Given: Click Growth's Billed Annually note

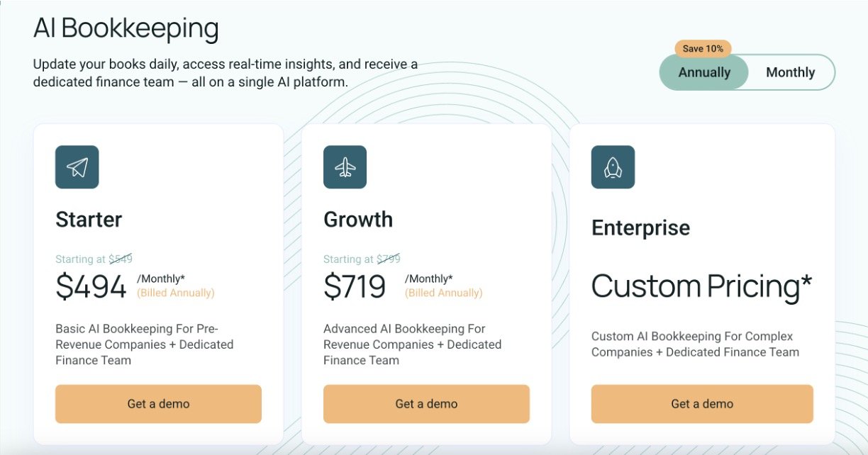Looking at the screenshot, I should [443, 293].
